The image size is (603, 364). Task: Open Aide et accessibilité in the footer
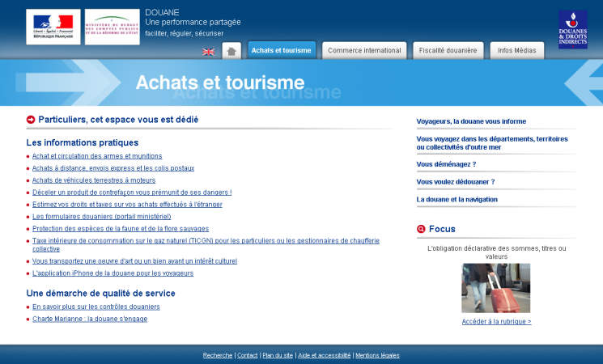click(x=325, y=356)
